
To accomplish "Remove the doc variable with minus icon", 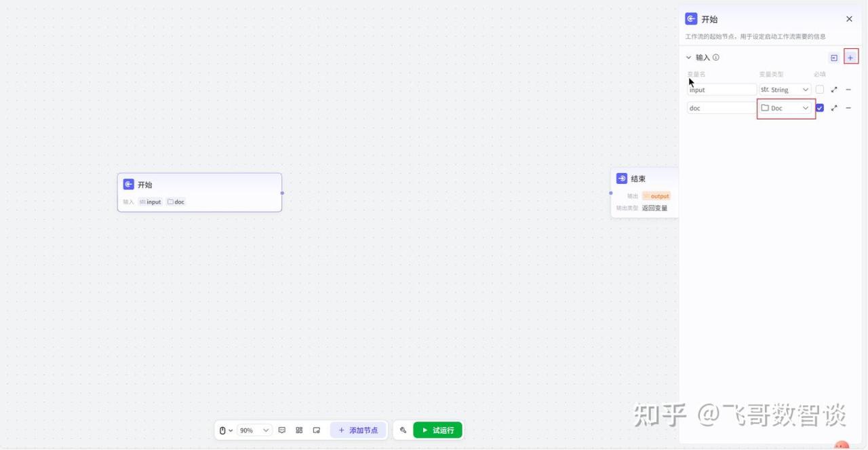I will tap(848, 108).
